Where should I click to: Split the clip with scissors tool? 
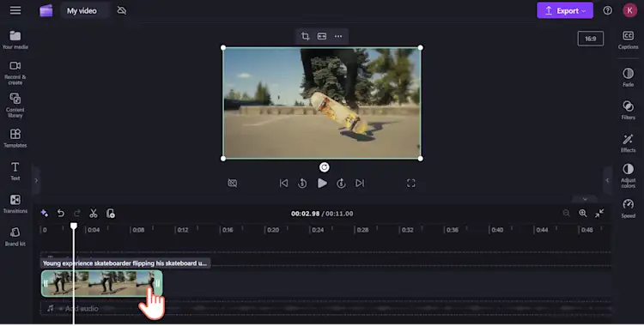[94, 213]
